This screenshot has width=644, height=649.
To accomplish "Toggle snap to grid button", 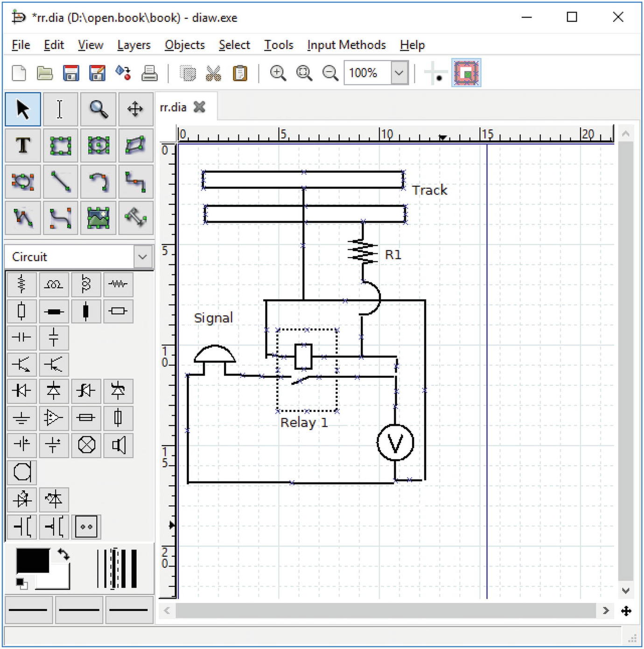I will pyautogui.click(x=435, y=73).
